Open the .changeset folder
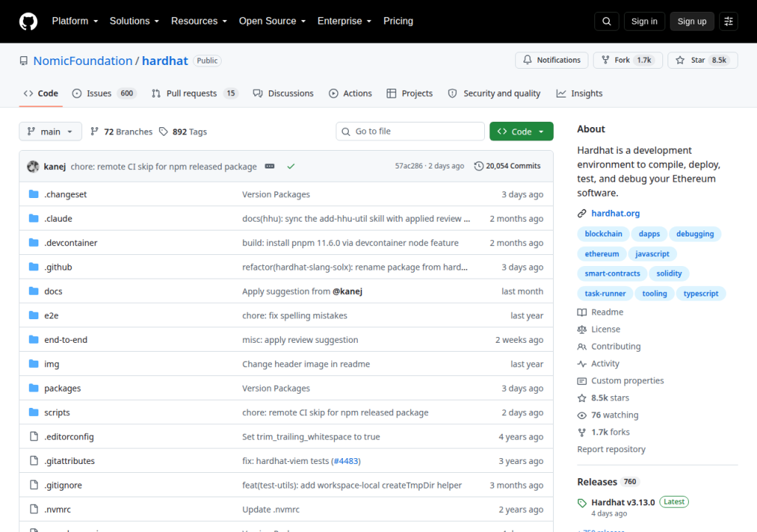 coord(65,194)
